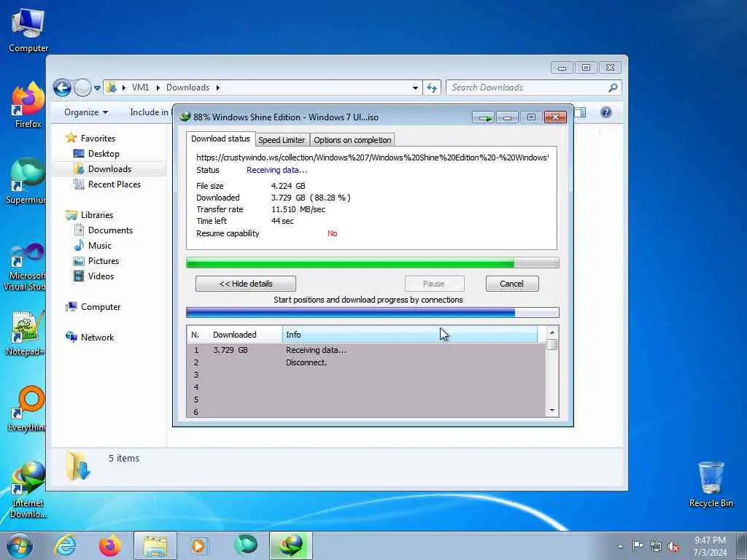Screen dimensions: 747x560
Task: Launch Internet Explorer from the taskbar
Action: point(65,545)
